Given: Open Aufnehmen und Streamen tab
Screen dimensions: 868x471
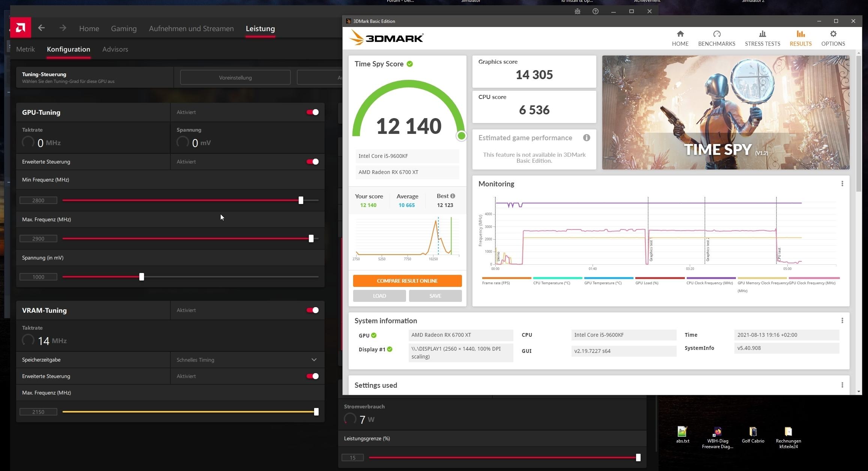Looking at the screenshot, I should pos(191,28).
